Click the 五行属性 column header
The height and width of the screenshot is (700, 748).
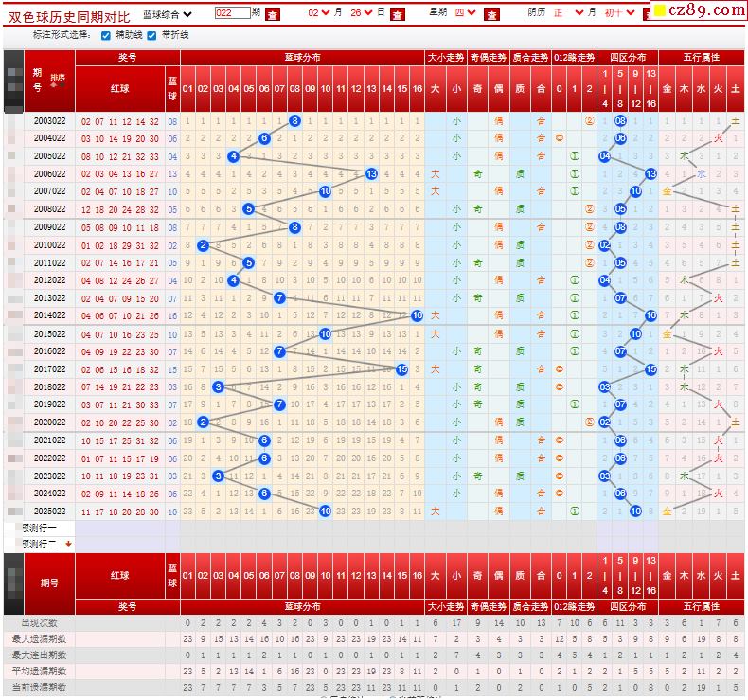(x=702, y=58)
